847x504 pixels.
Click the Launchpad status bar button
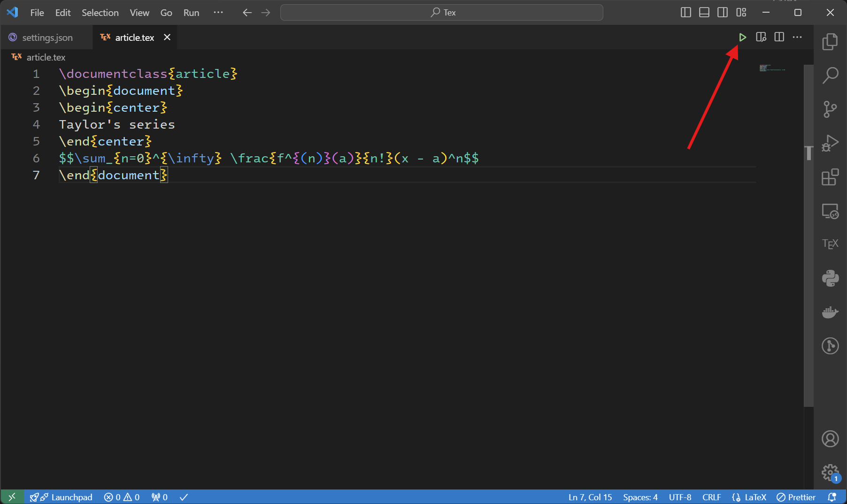tap(66, 497)
